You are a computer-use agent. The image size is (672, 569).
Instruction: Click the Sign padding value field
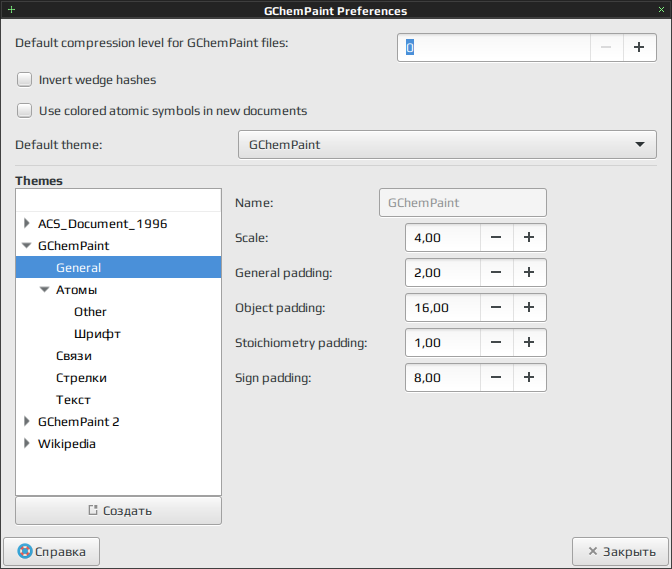pyautogui.click(x=443, y=377)
